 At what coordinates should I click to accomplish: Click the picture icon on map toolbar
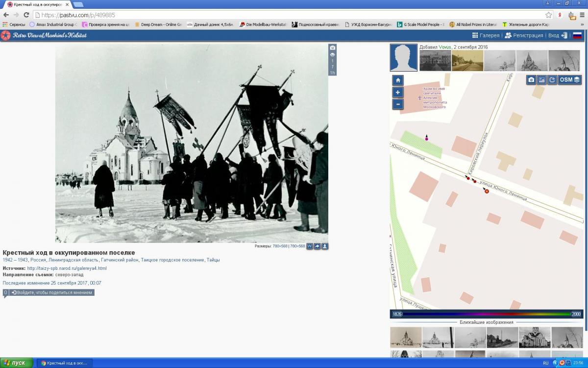click(542, 79)
